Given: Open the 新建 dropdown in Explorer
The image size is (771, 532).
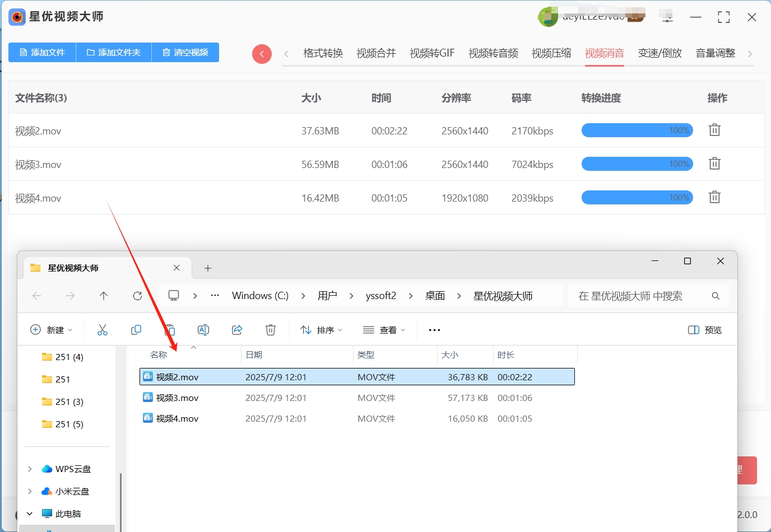Looking at the screenshot, I should click(51, 330).
